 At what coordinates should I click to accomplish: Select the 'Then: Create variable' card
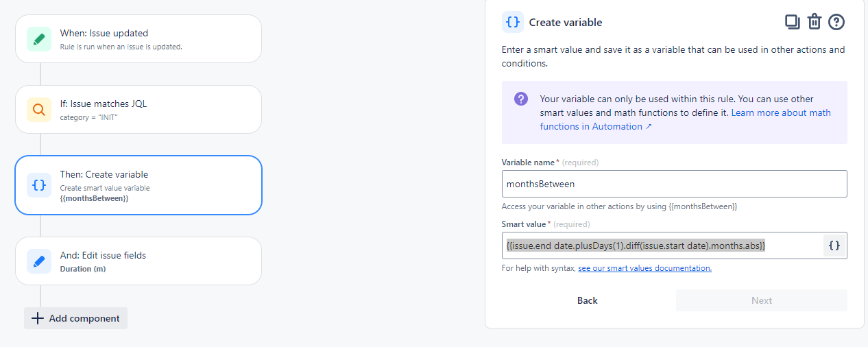[138, 185]
